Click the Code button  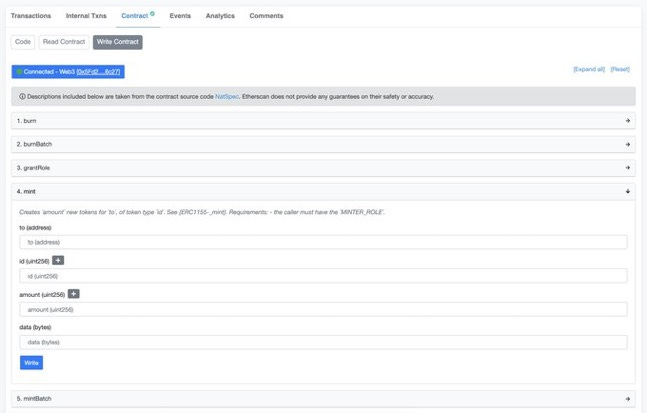[x=23, y=42]
